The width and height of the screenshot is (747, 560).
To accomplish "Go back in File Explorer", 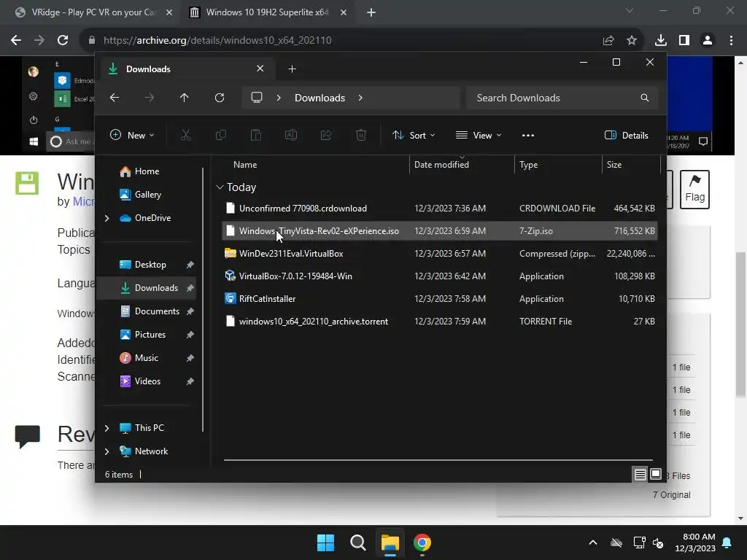I will point(115,98).
